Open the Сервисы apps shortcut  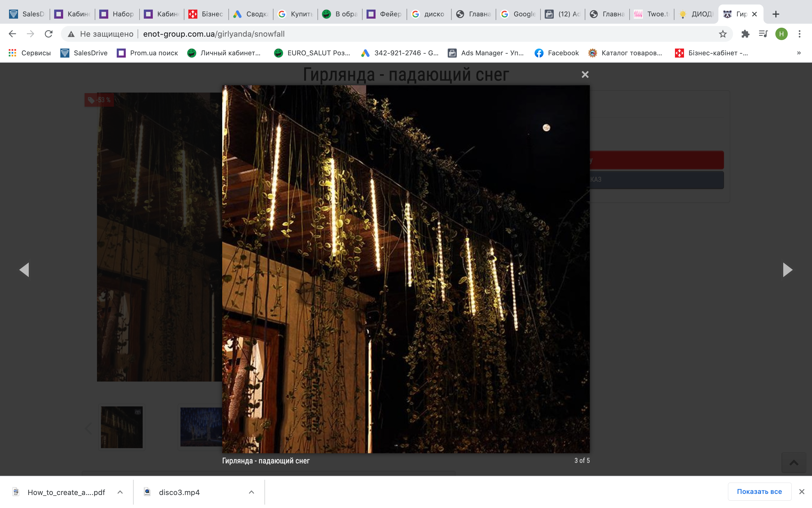[x=30, y=53]
